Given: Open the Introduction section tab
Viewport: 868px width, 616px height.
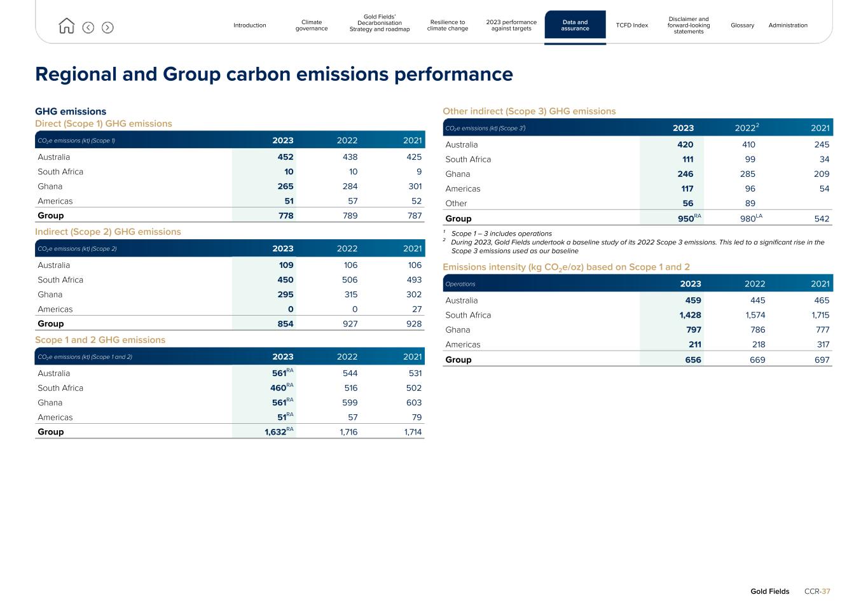Looking at the screenshot, I should coord(249,25).
